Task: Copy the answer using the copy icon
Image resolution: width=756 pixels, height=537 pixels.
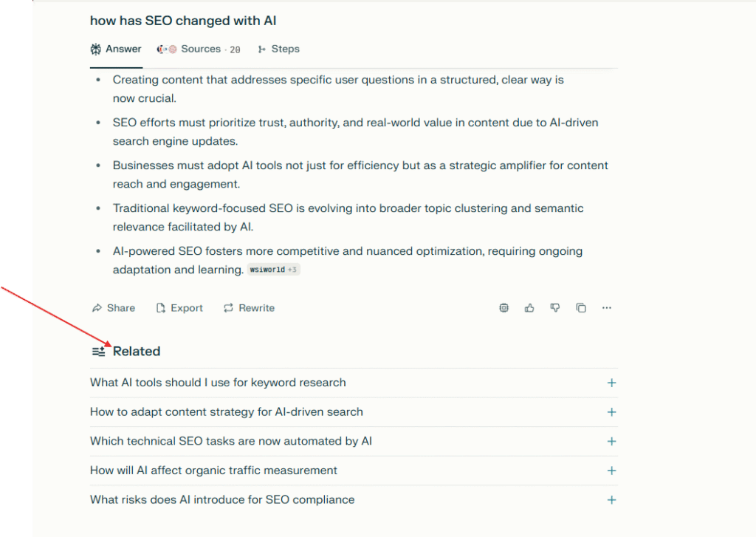Action: (581, 308)
